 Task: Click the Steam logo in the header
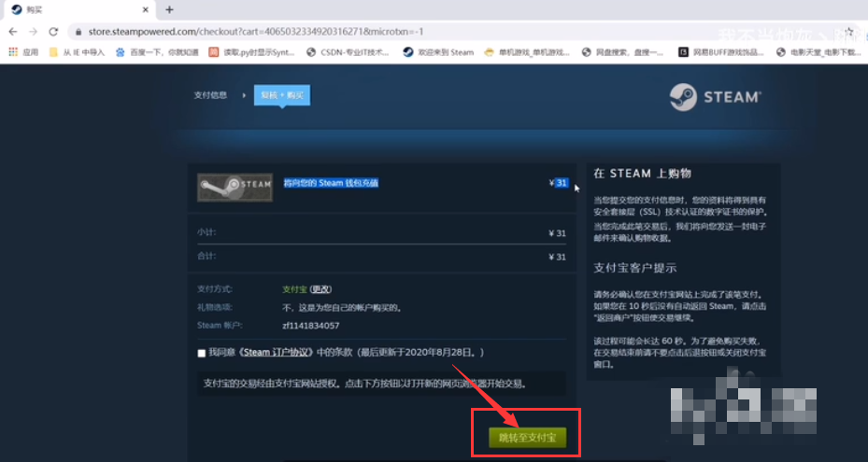coord(715,97)
